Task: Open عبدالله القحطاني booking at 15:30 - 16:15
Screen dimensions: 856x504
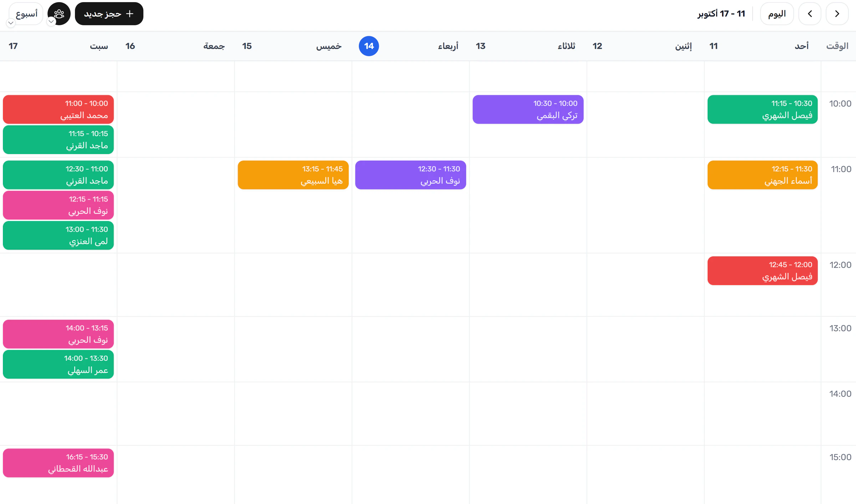Action: point(58,463)
